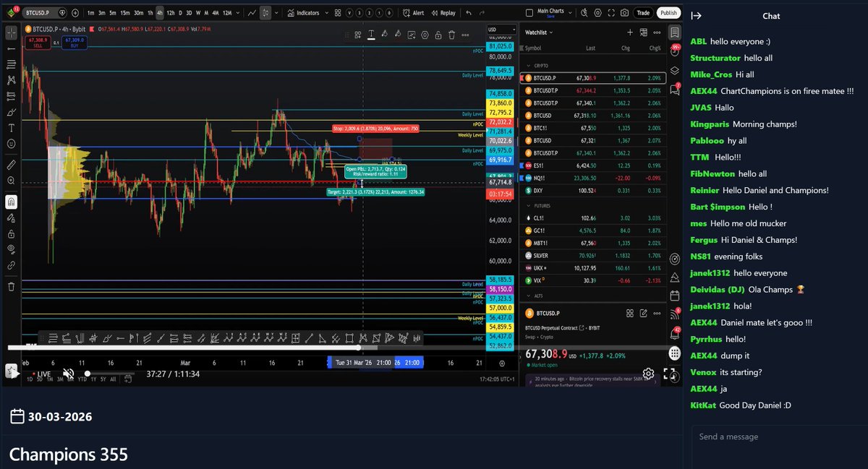This screenshot has height=469, width=868.
Task: Undo the last chart action
Action: click(469, 13)
